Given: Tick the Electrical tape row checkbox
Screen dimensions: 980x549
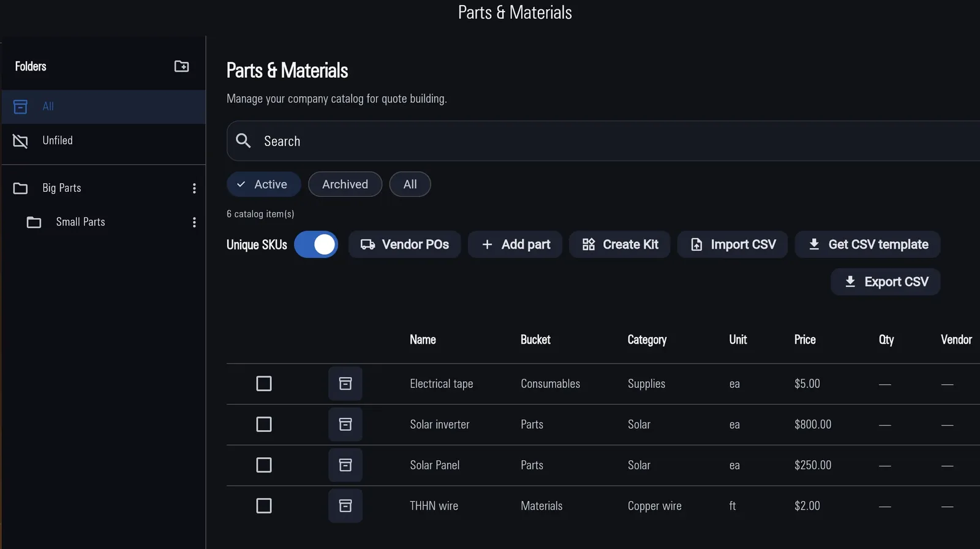Looking at the screenshot, I should (x=264, y=384).
